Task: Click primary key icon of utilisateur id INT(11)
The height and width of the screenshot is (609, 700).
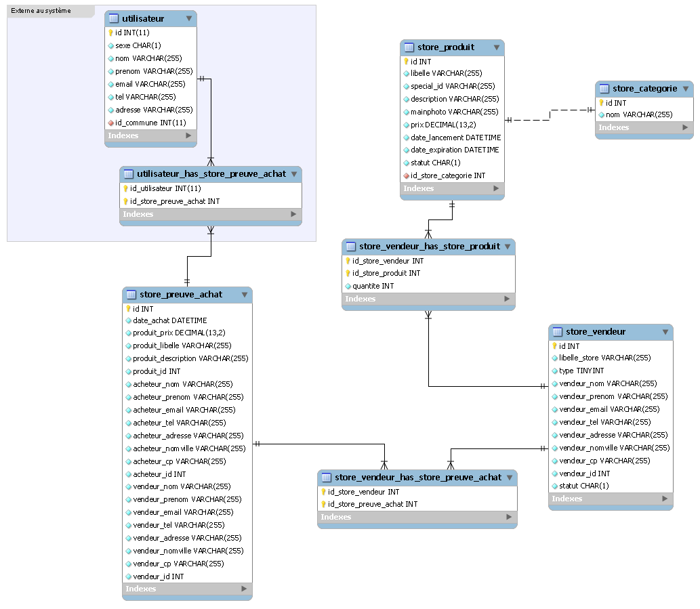Action: pos(110,33)
